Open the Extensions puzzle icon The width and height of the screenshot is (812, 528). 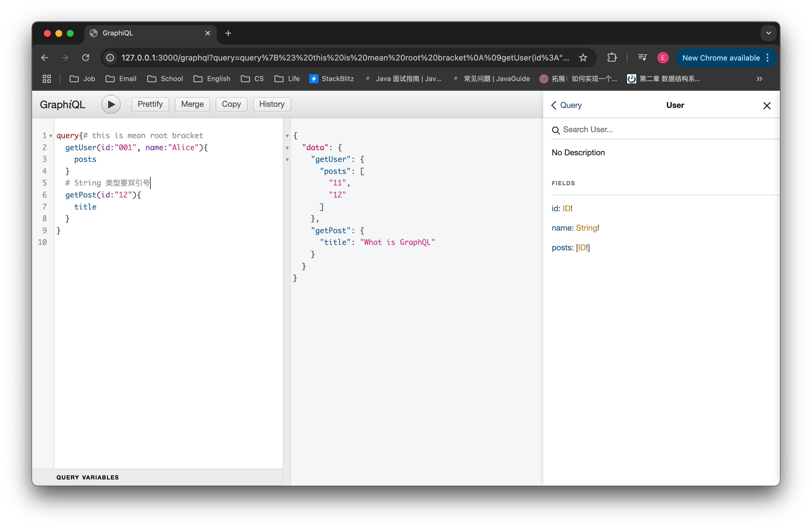pos(612,58)
